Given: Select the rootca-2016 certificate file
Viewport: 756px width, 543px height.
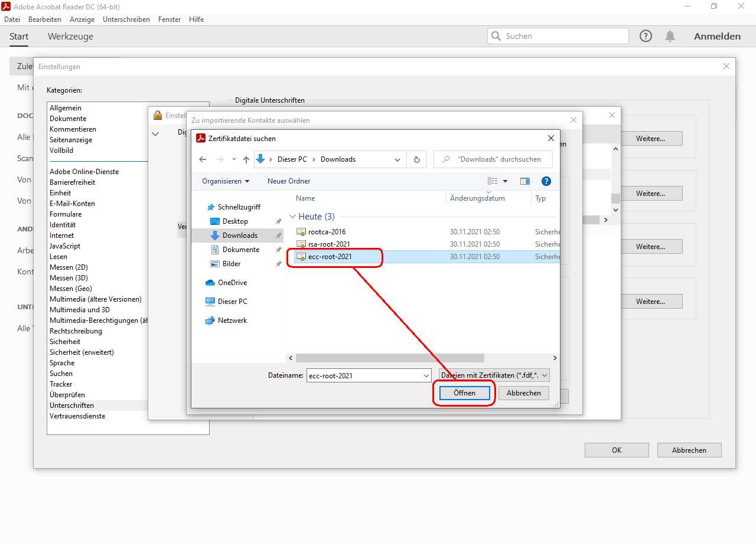Looking at the screenshot, I should 327,232.
